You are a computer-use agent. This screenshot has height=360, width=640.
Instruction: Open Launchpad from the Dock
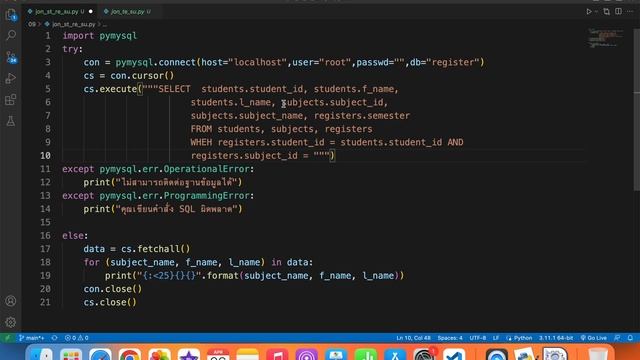71,354
